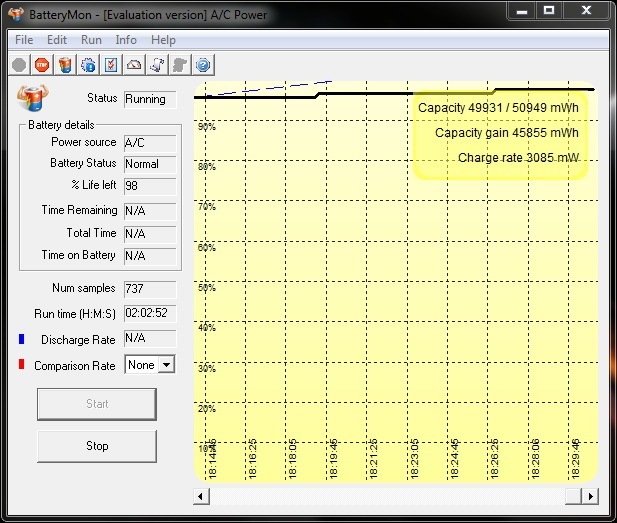Open battery information from the toolbar

[65, 65]
